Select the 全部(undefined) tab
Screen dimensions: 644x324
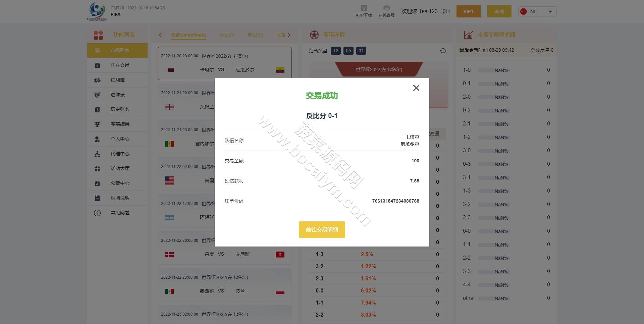189,35
